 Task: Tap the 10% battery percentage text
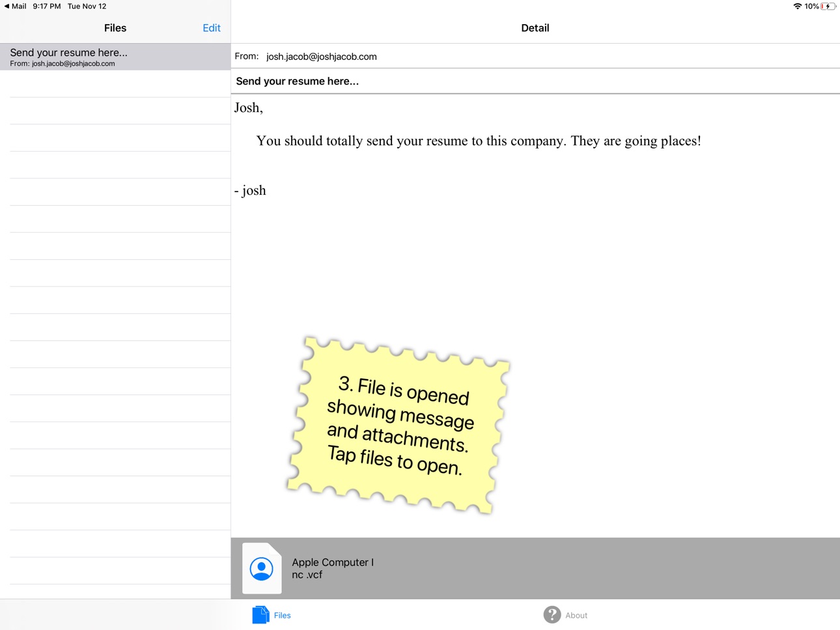[811, 7]
